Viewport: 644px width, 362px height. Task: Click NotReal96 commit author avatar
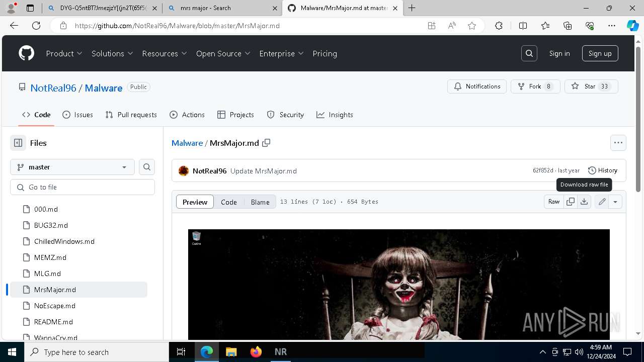point(184,171)
